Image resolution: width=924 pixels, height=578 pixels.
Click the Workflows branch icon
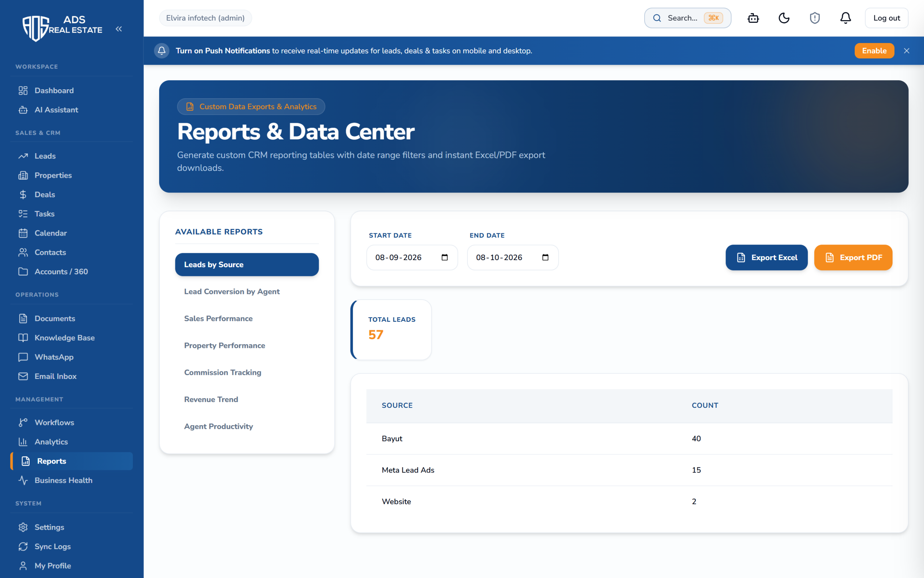(23, 422)
